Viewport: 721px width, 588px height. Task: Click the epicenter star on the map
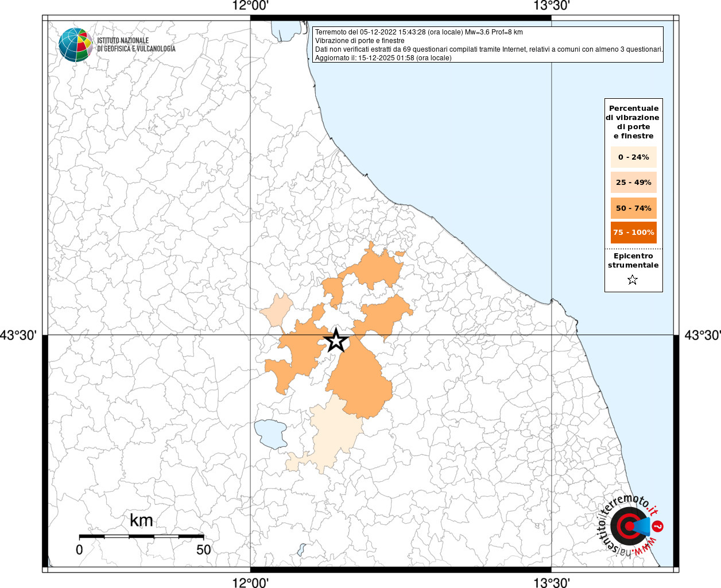point(336,341)
